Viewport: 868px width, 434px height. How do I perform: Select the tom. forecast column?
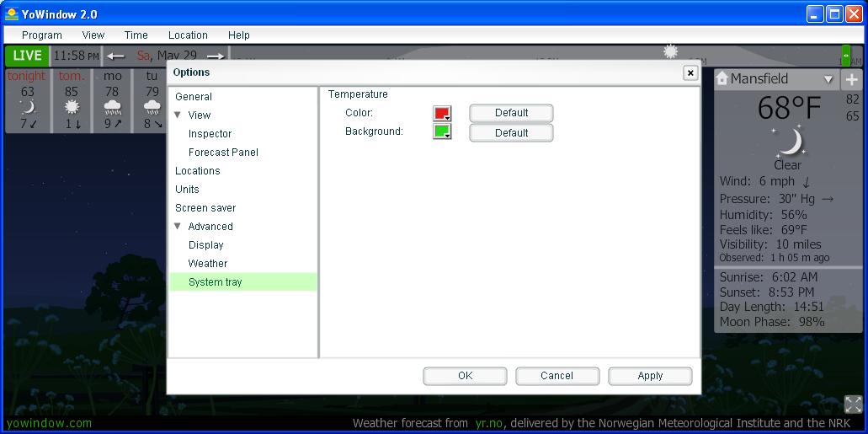(x=72, y=100)
